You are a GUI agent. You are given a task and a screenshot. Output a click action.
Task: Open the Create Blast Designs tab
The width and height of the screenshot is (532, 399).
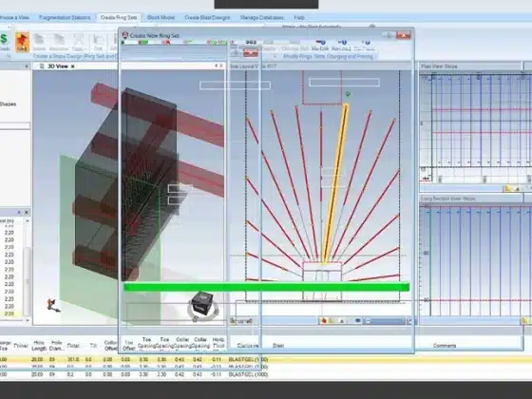click(207, 18)
